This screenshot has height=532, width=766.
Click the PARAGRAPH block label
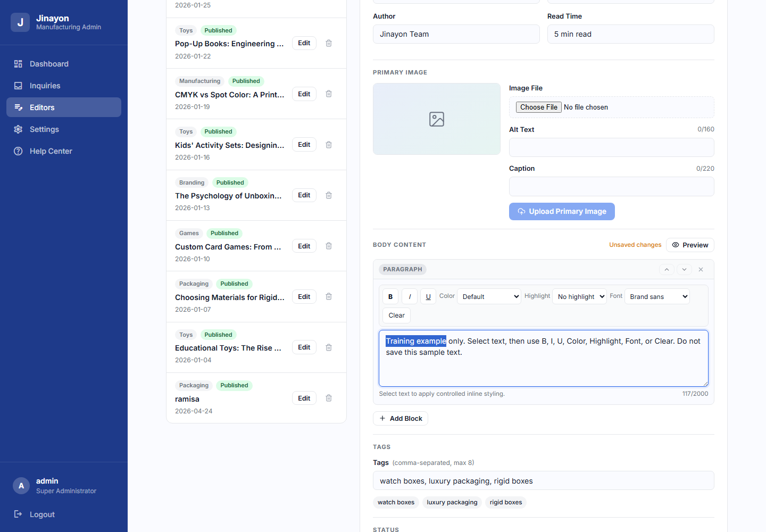tap(403, 270)
